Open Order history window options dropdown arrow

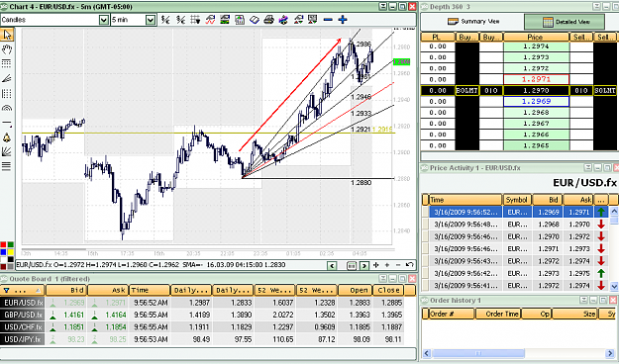[584, 300]
